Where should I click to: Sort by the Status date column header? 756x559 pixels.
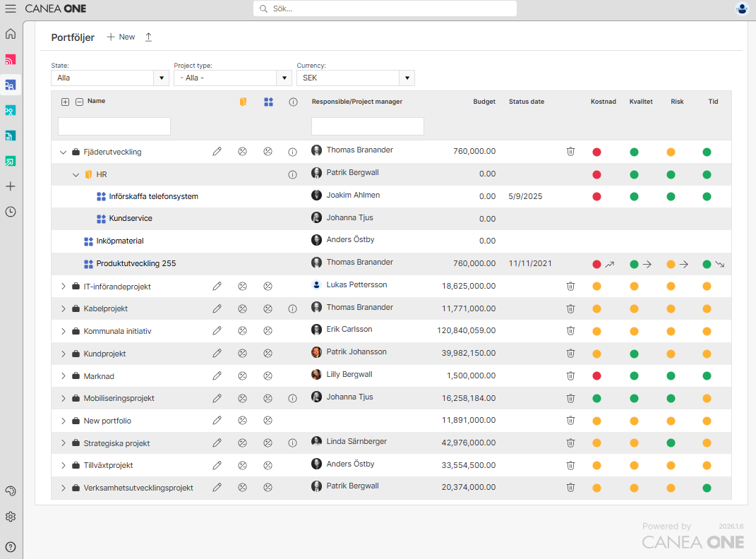[527, 102]
